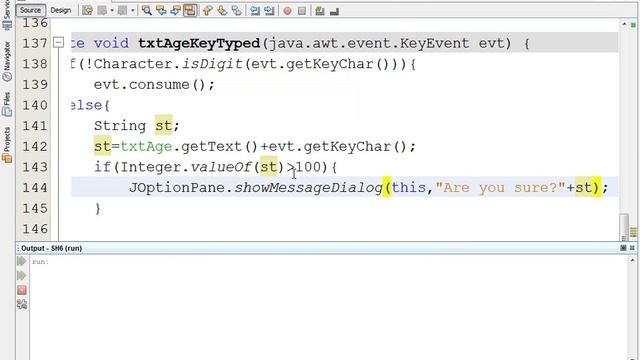Click on "Are you sure?" string literal
Image resolution: width=640 pixels, height=360 pixels.
click(x=500, y=187)
